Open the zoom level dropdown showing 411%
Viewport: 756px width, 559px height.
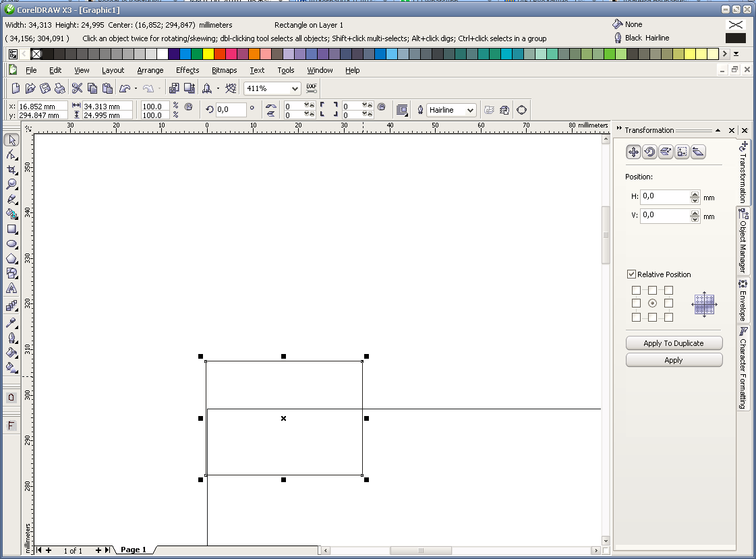pos(295,88)
